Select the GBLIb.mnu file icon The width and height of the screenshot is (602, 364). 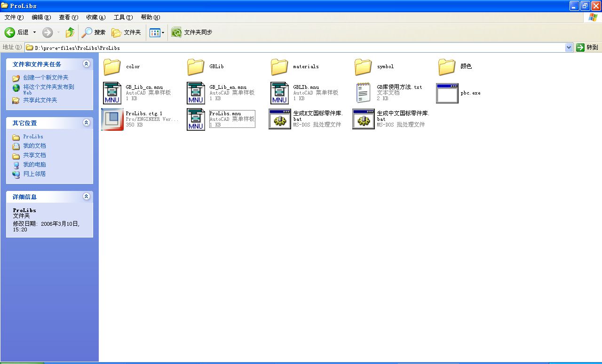pyautogui.click(x=280, y=93)
